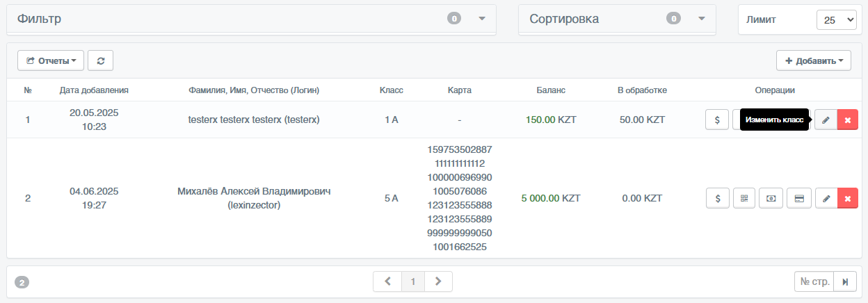Image resolution: width=868 pixels, height=303 pixels.
Task: Click the В обработке column header
Action: [x=642, y=90]
